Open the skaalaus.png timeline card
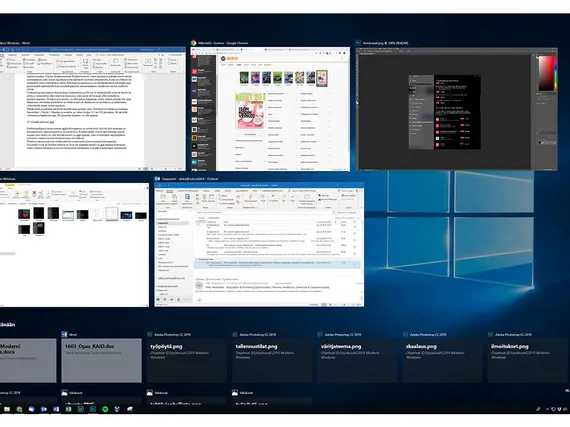 [442, 360]
